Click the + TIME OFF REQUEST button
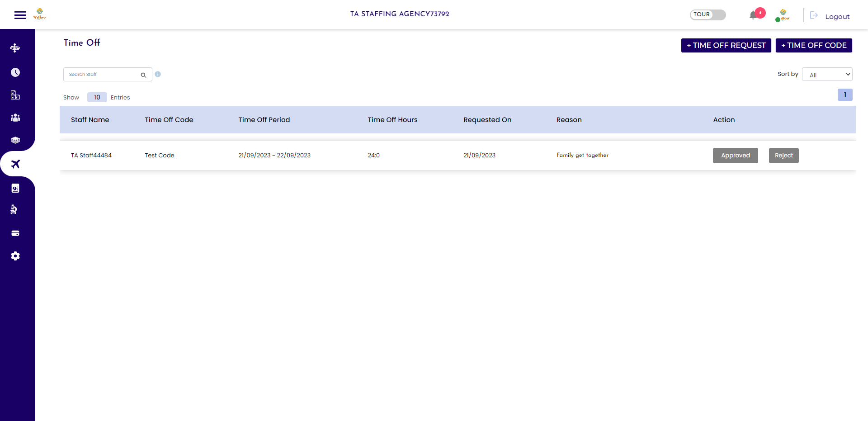The image size is (868, 421). tap(726, 45)
